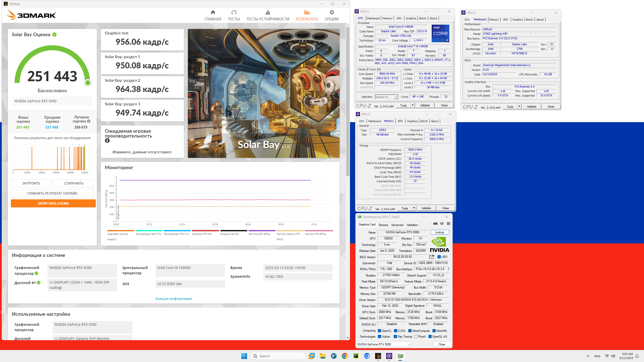Open GPU selection dropdown in GPU-Z
Image resolution: width=644 pixels, height=362 pixels.
tap(384, 344)
